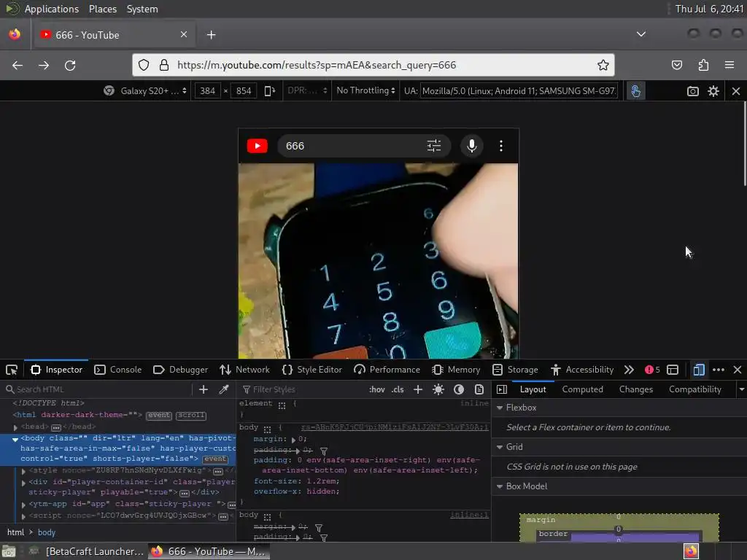Viewport: 747px width, 560px height.
Task: Click the Search HTML field
Action: (98, 389)
